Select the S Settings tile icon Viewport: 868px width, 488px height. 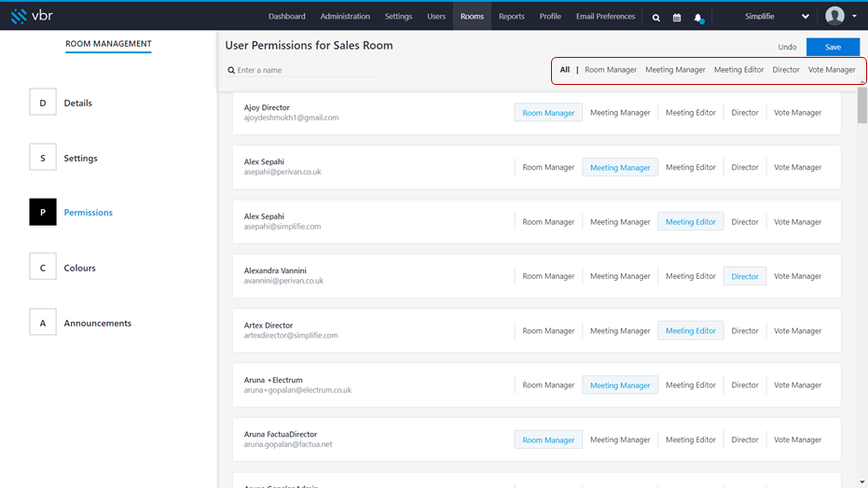(x=43, y=158)
